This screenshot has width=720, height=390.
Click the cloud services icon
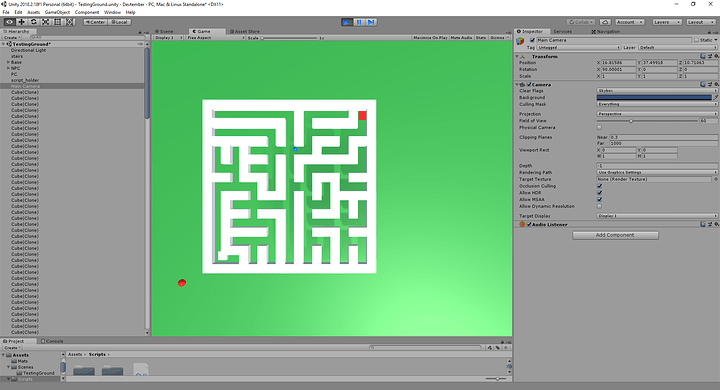[x=605, y=22]
